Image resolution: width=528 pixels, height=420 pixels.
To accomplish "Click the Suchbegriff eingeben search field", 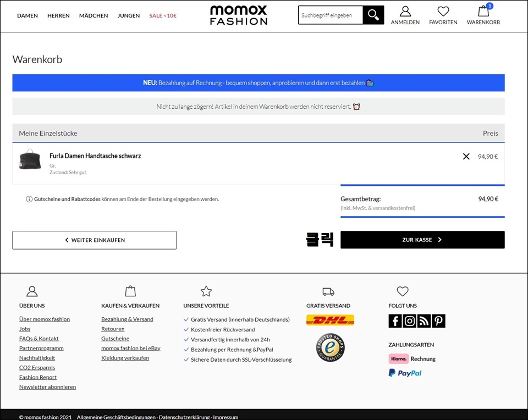I will (x=331, y=15).
